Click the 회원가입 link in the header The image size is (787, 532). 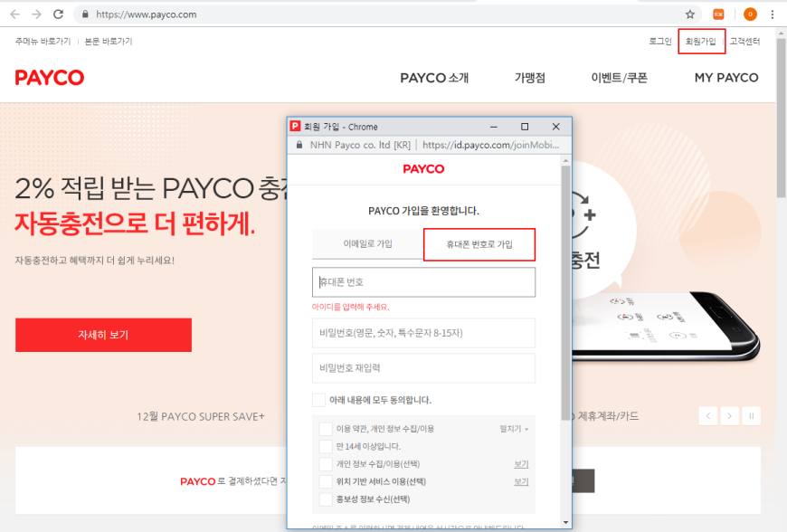[x=701, y=41]
